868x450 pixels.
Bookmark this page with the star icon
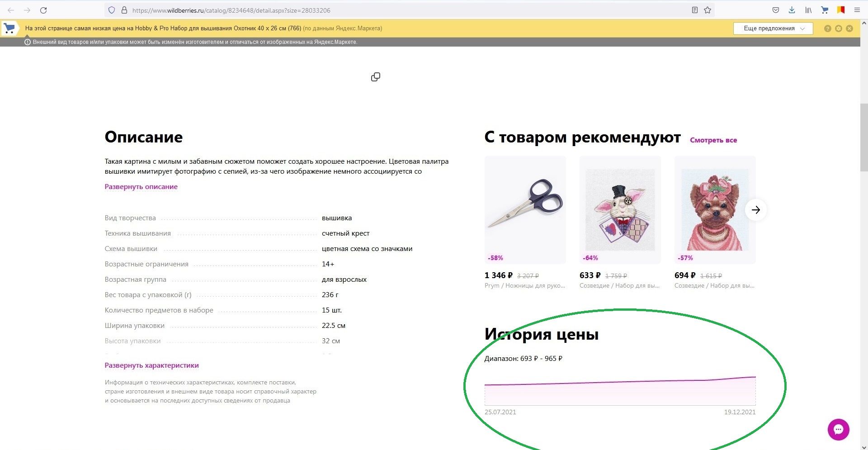pyautogui.click(x=708, y=10)
